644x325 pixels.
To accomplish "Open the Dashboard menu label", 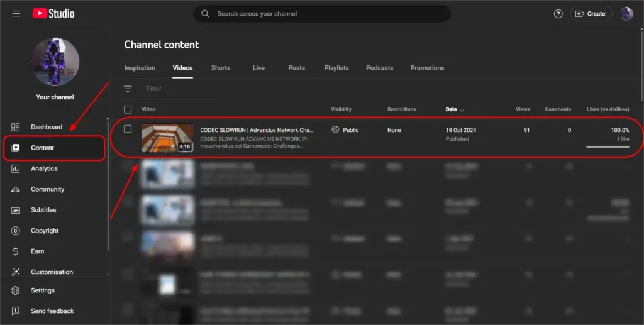I will 47,127.
